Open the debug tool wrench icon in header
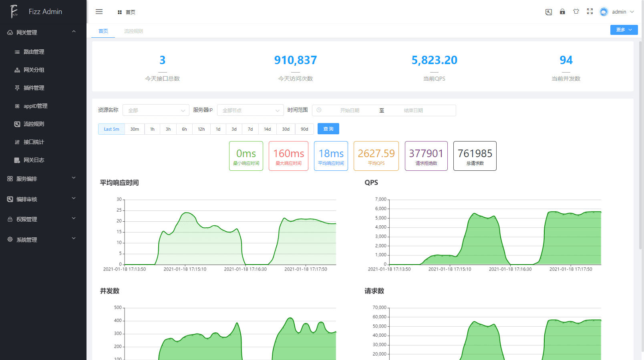The width and height of the screenshot is (644, 360). click(x=549, y=12)
